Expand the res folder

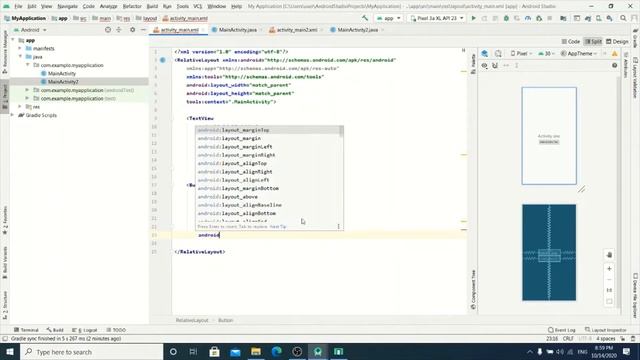[20, 107]
